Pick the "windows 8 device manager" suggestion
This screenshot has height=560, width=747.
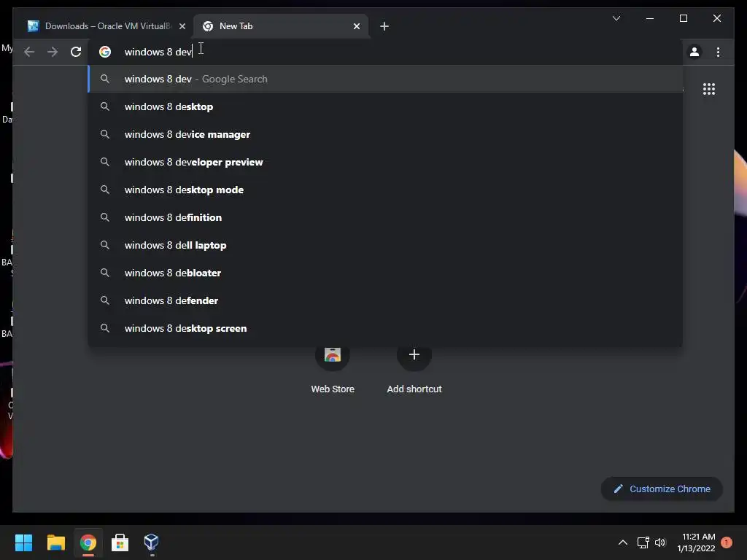385,134
